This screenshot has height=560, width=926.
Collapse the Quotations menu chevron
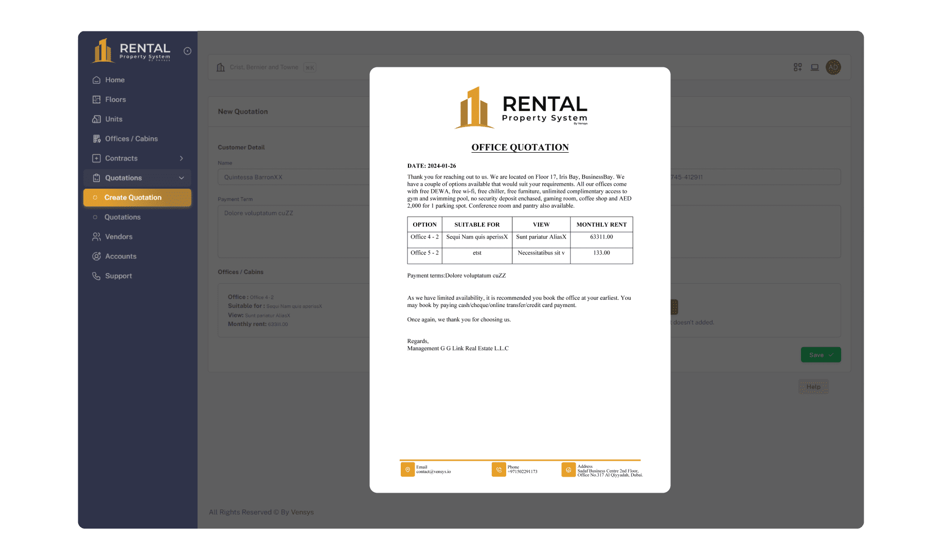[182, 178]
